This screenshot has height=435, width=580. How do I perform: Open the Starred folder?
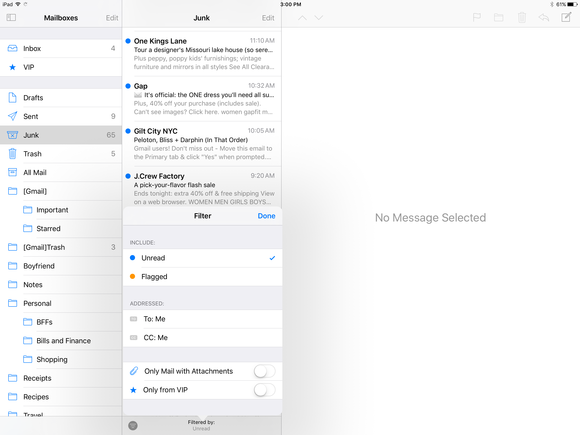coord(61,228)
